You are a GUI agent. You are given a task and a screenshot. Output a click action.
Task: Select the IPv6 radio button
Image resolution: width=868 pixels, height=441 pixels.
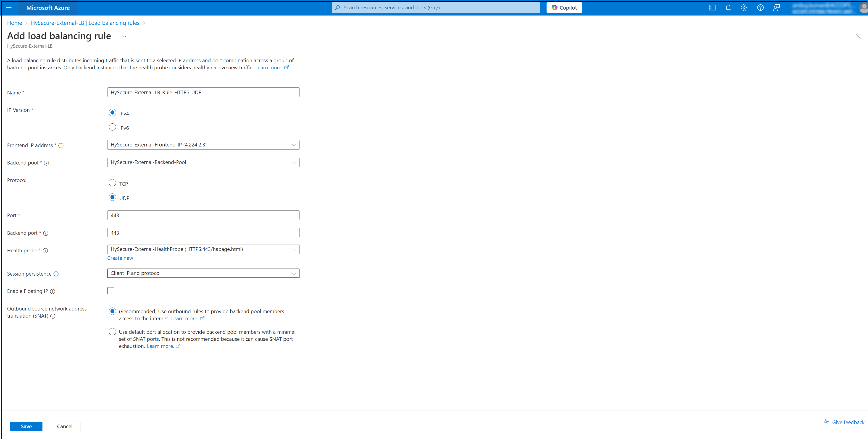(112, 127)
